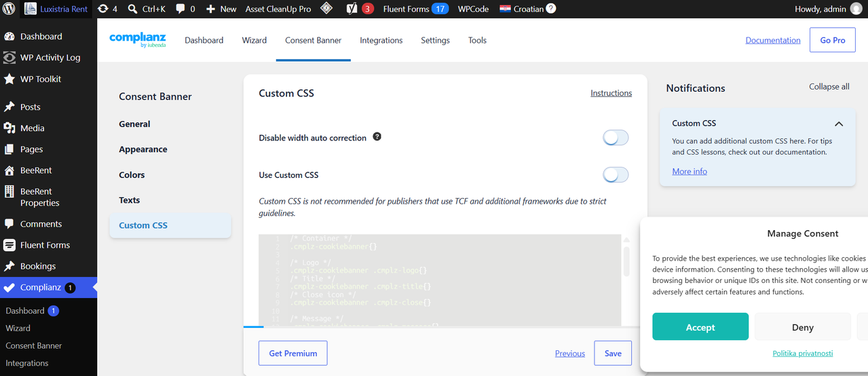Image resolution: width=868 pixels, height=376 pixels.
Task: Open WPCode admin bar item
Action: click(x=473, y=9)
